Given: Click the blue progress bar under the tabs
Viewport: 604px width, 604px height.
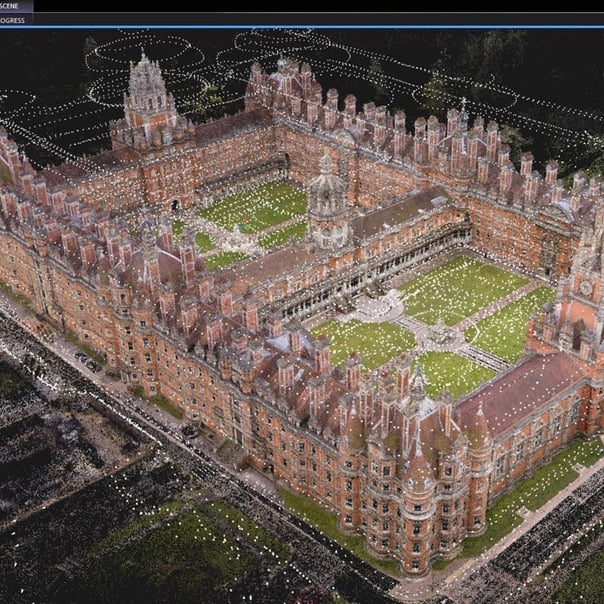Looking at the screenshot, I should (x=302, y=27).
